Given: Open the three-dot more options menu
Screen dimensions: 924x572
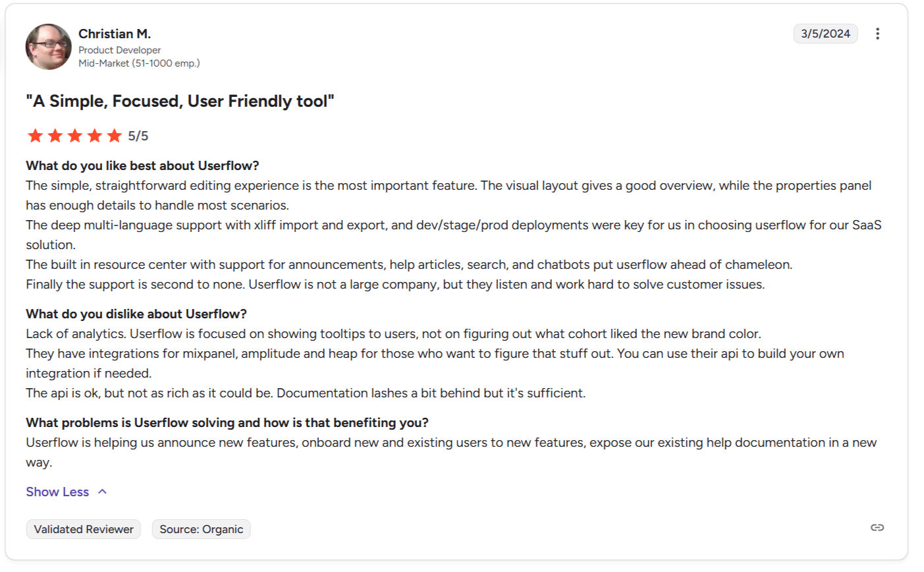Looking at the screenshot, I should (877, 34).
